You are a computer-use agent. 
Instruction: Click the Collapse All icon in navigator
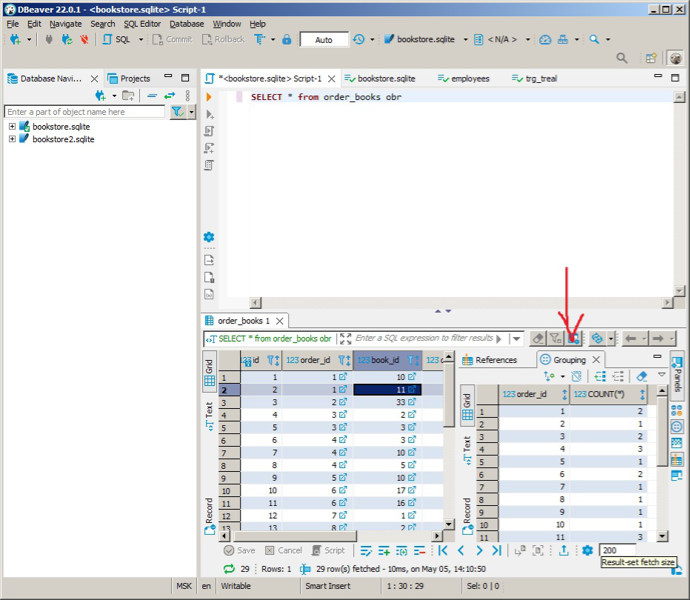point(152,95)
